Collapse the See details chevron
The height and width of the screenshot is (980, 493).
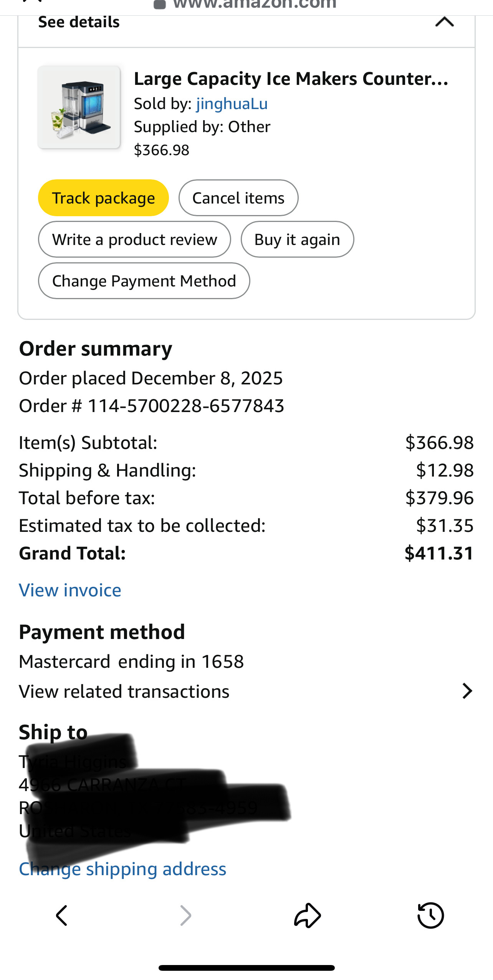click(x=444, y=22)
